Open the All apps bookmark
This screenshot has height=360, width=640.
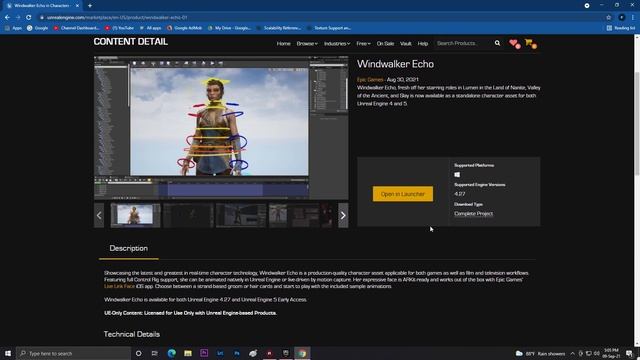[150, 28]
